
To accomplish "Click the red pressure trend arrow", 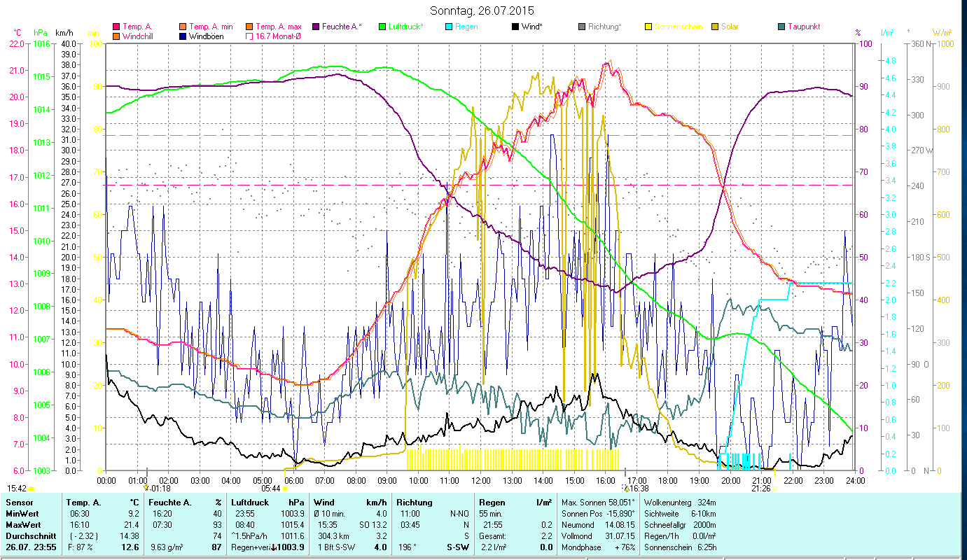I will [273, 547].
